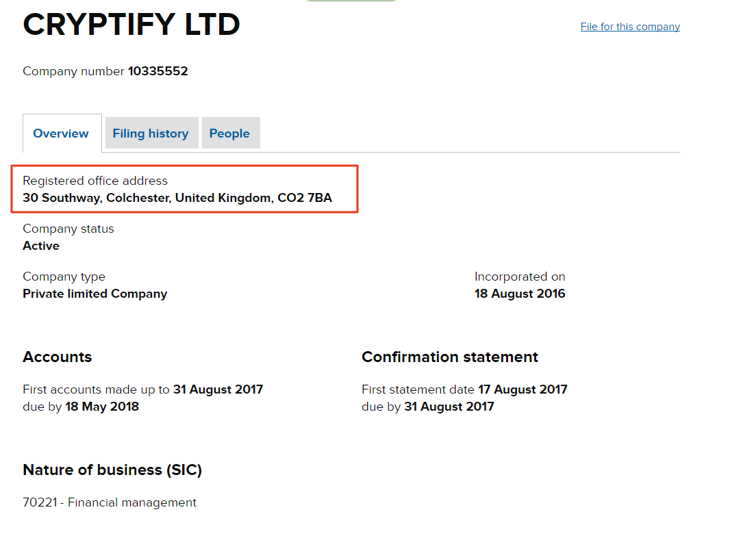The image size is (756, 538).
Task: Click the Incorporated on label
Action: pyautogui.click(x=520, y=277)
